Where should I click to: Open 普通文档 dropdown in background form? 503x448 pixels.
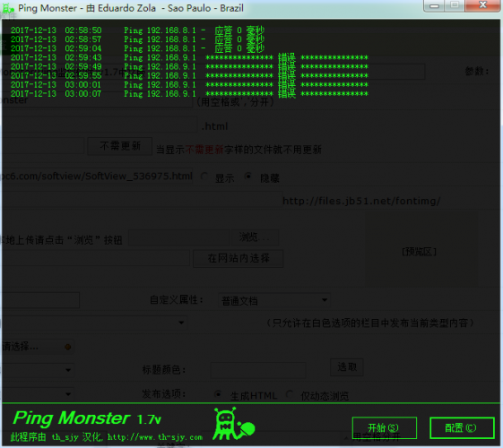pyautogui.click(x=274, y=300)
